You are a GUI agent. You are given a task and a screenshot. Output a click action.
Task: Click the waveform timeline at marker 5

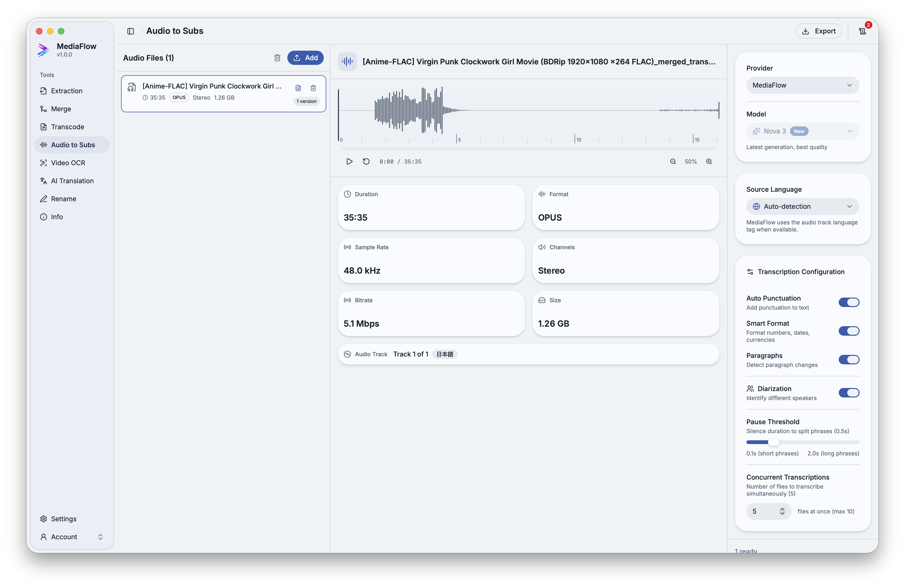pyautogui.click(x=457, y=139)
